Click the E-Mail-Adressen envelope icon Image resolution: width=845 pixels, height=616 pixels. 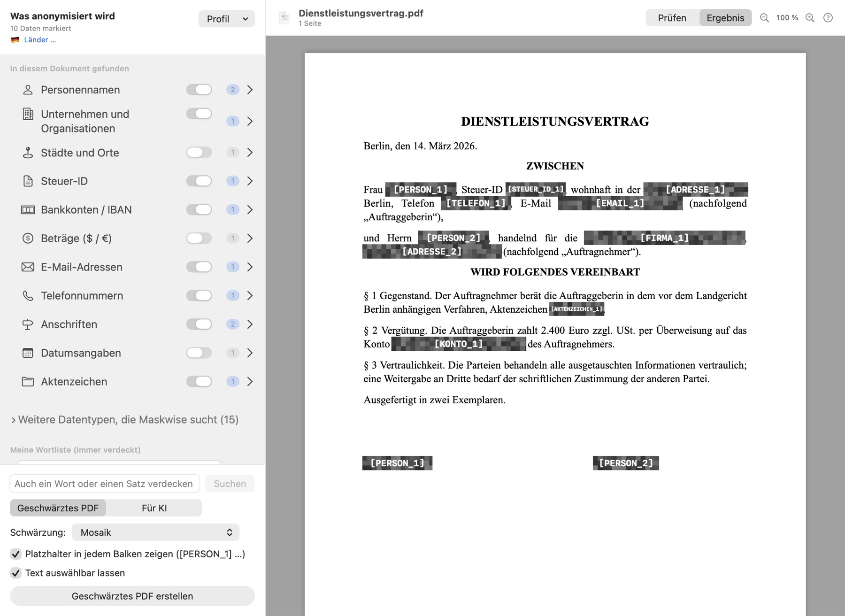(28, 267)
